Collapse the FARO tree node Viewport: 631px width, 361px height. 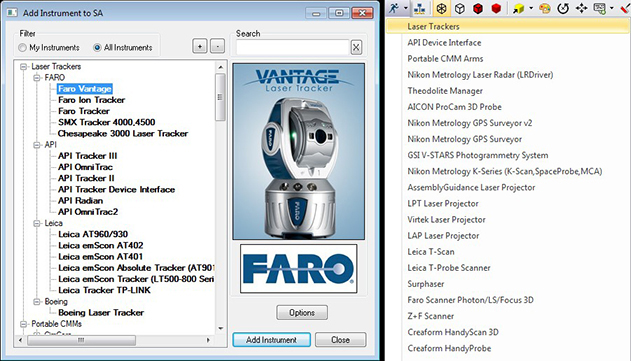37,78
